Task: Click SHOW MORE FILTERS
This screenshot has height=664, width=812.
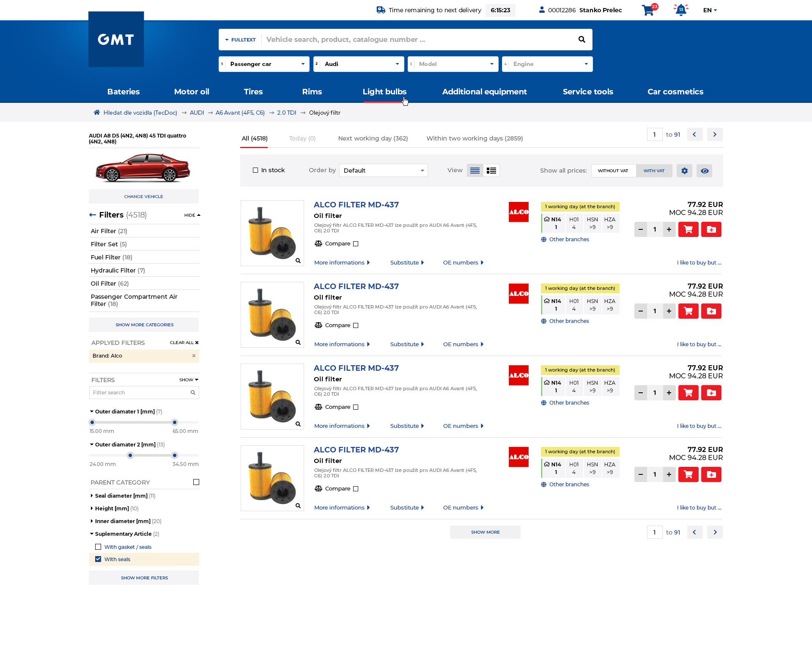Action: (144, 578)
